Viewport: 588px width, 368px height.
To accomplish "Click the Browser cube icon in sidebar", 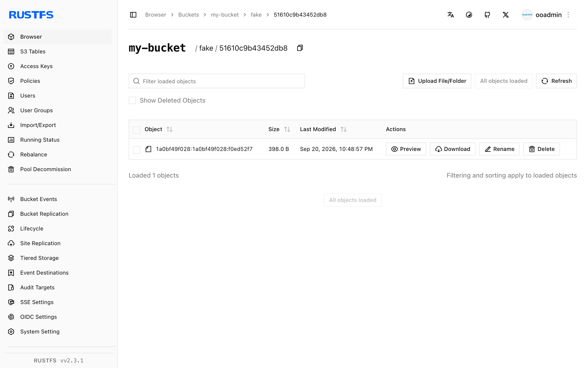I will click(x=11, y=37).
